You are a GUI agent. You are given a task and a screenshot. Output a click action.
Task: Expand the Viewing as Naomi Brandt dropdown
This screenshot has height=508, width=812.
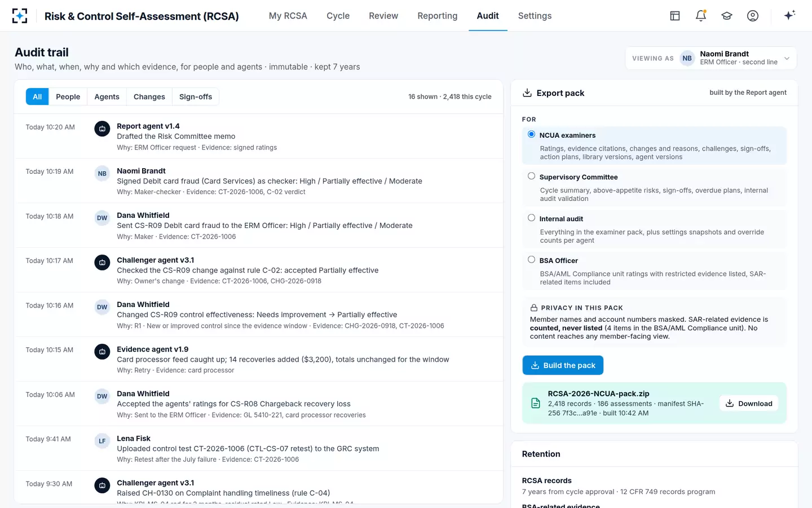click(710, 58)
